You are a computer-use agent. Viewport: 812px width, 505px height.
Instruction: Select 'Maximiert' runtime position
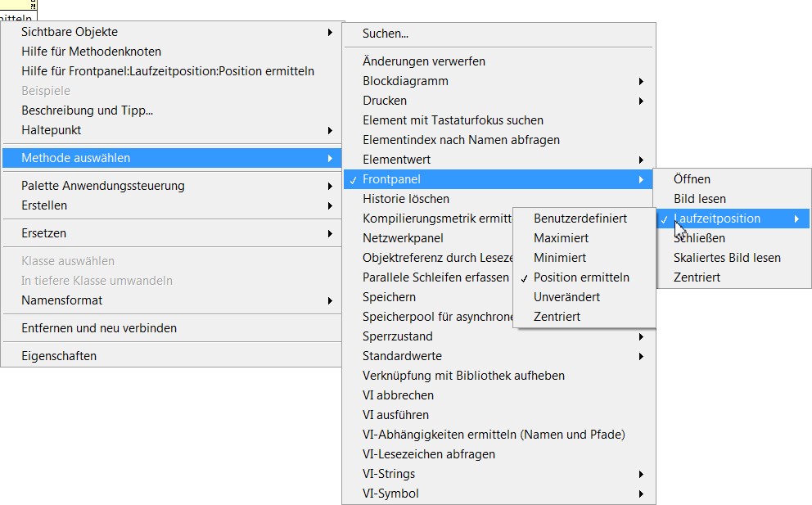(561, 238)
